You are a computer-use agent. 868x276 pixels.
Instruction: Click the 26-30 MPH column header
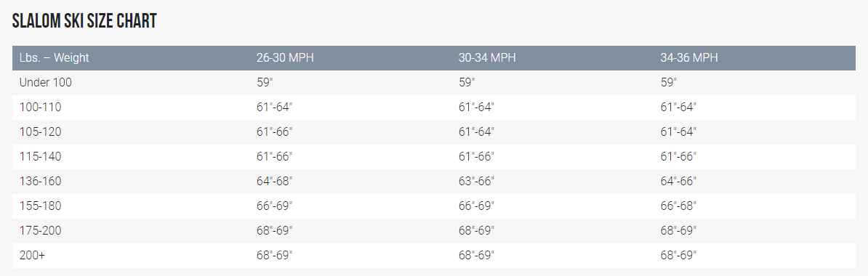tap(285, 57)
